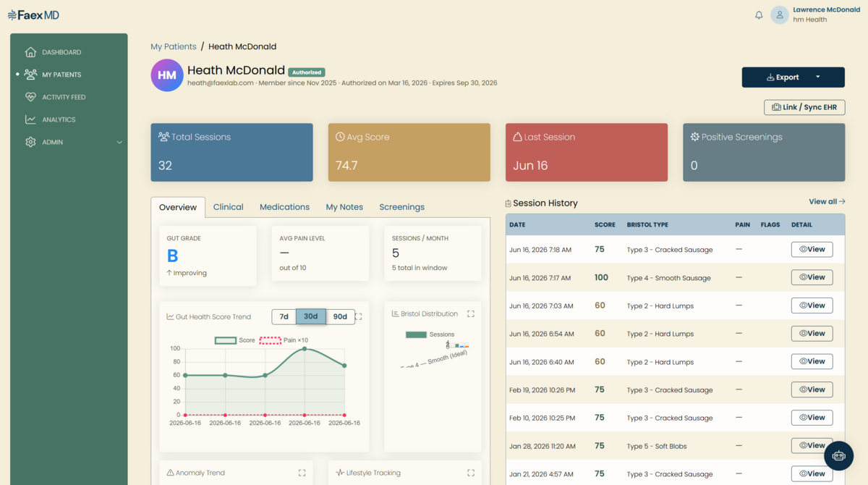The height and width of the screenshot is (485, 868).
Task: Open the Medications tab
Action: tap(284, 207)
